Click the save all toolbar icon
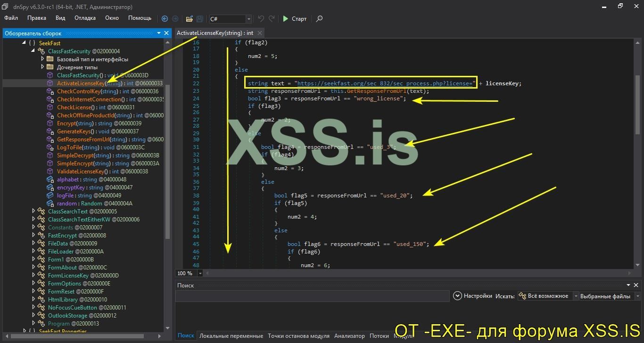644x343 pixels. pyautogui.click(x=200, y=19)
